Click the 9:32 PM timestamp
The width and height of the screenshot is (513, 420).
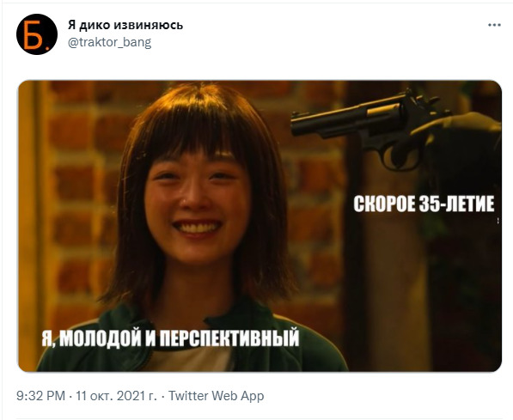click(x=41, y=396)
